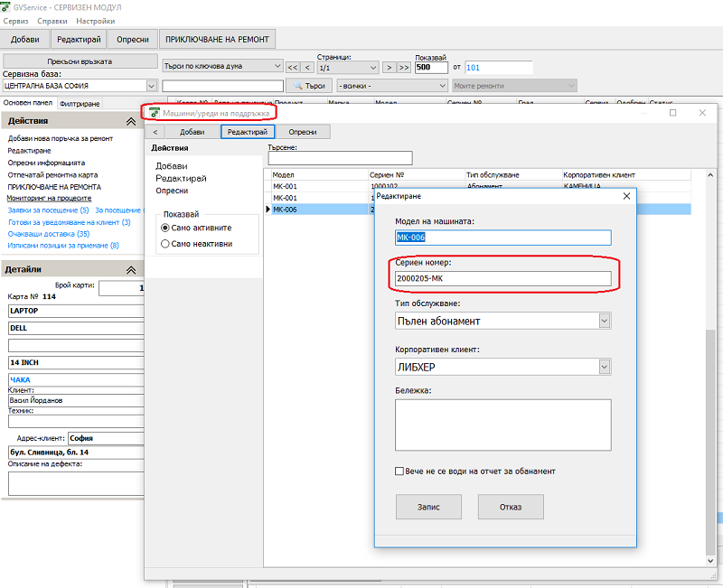This screenshot has width=723, height=588.
Task: Click the Отказ button in edit dialog
Action: (511, 507)
